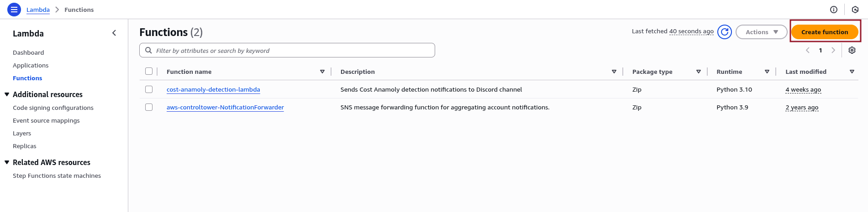
Task: Refresh the functions list
Action: click(725, 32)
